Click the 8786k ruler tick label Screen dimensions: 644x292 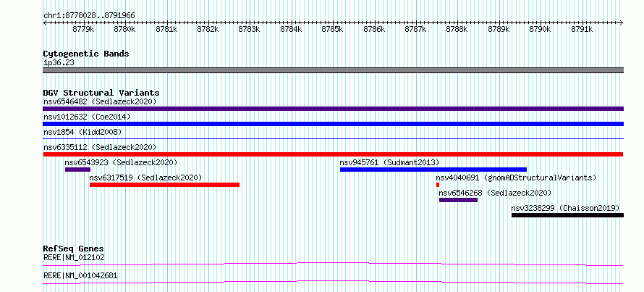pos(374,29)
